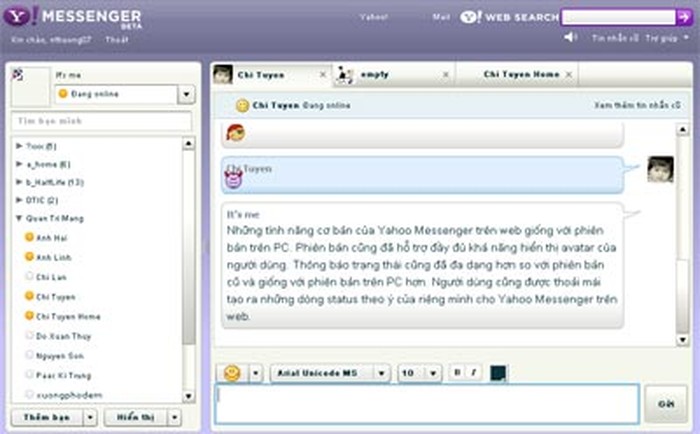Open the text color swatch
This screenshot has height=434, width=700.
click(498, 373)
